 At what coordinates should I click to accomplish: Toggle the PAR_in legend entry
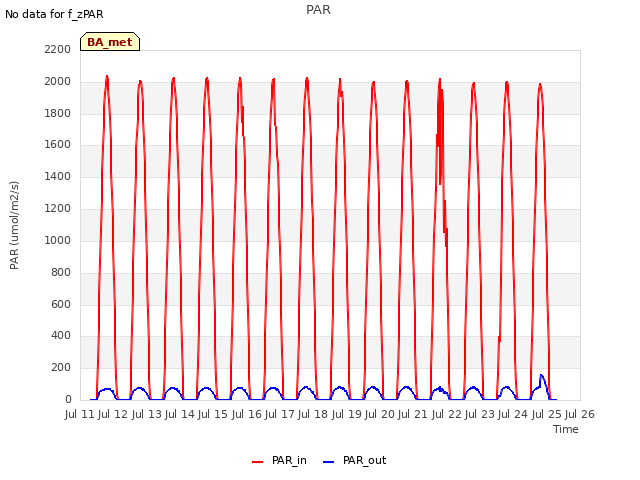tap(279, 461)
